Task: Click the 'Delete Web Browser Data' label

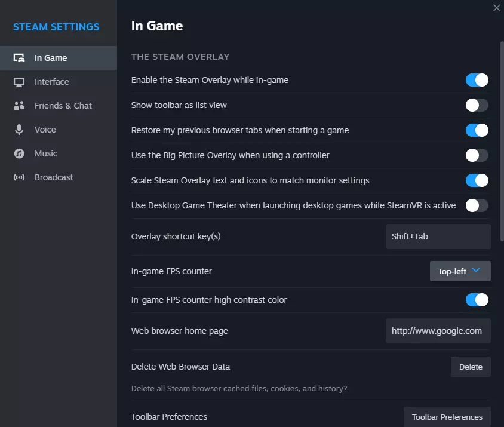Action: pyautogui.click(x=180, y=367)
